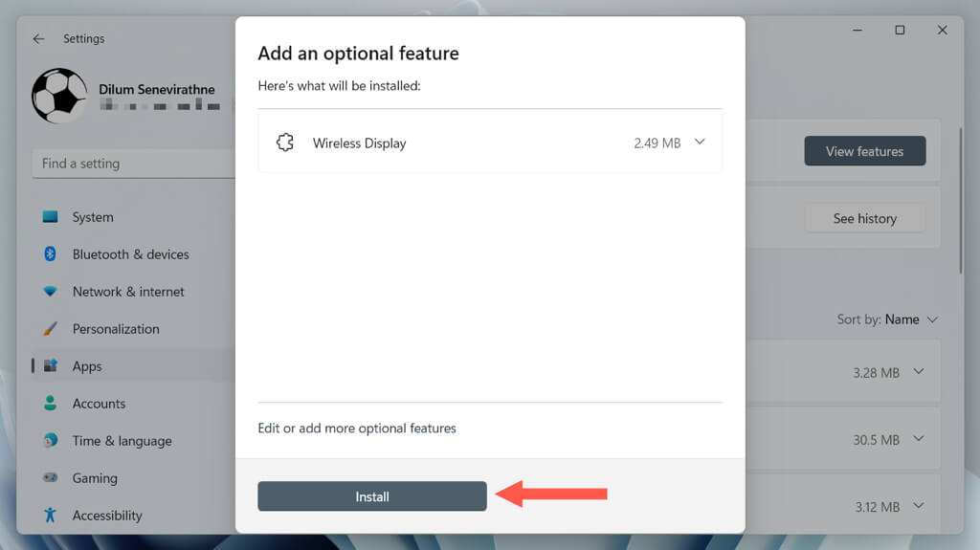Viewport: 980px width, 550px height.
Task: Click the See history button
Action: [x=864, y=218]
